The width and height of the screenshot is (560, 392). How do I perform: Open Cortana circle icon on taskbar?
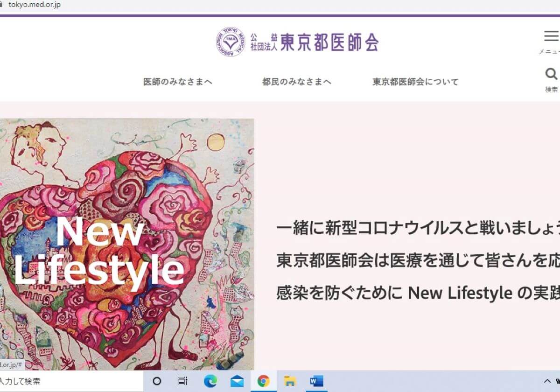157,381
